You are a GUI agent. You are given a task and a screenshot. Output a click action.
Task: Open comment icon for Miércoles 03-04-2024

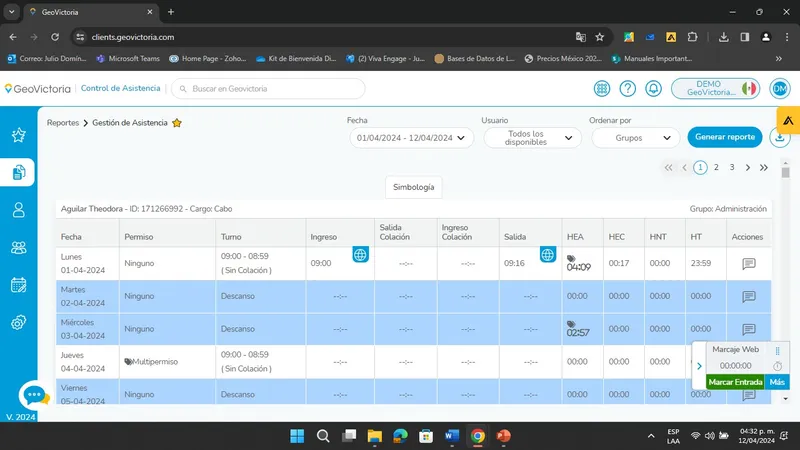click(748, 329)
